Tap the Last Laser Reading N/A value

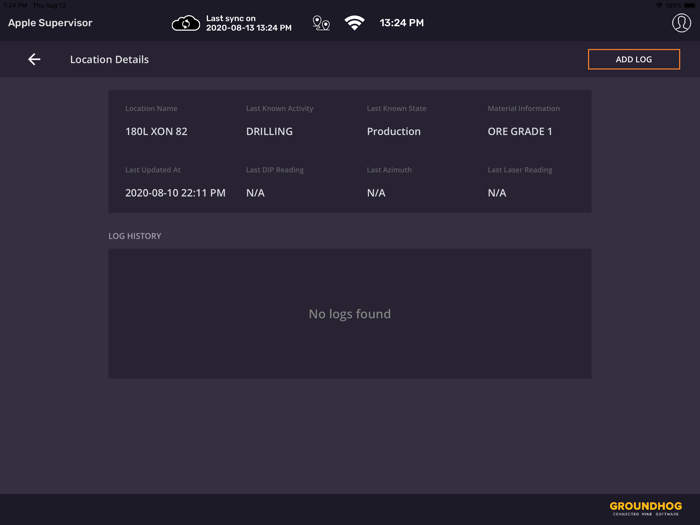pos(497,193)
